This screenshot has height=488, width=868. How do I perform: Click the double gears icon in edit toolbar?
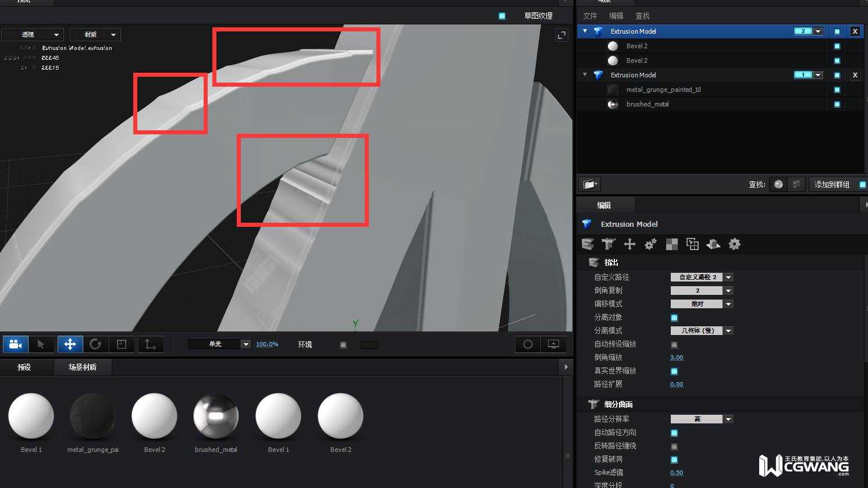point(650,244)
